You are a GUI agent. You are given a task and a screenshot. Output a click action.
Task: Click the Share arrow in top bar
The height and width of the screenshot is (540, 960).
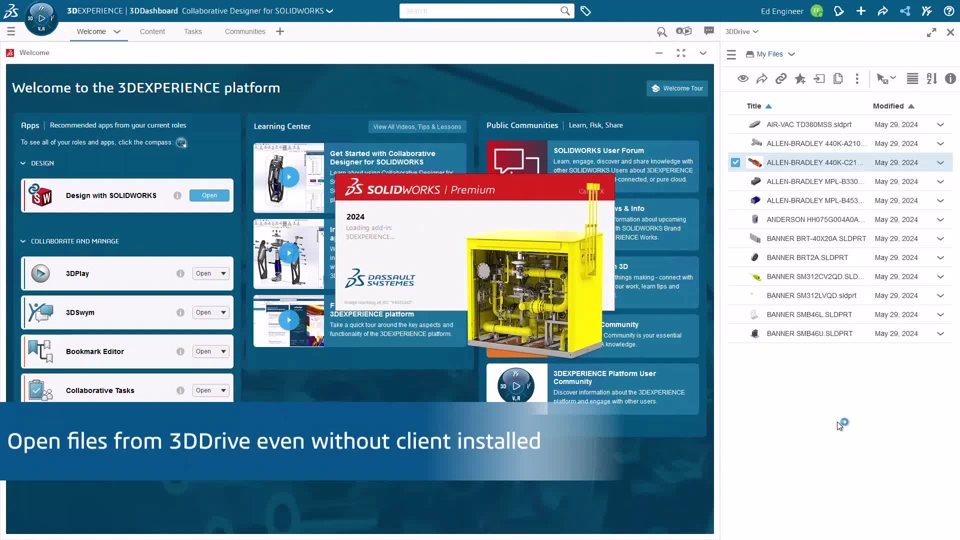[x=883, y=11]
